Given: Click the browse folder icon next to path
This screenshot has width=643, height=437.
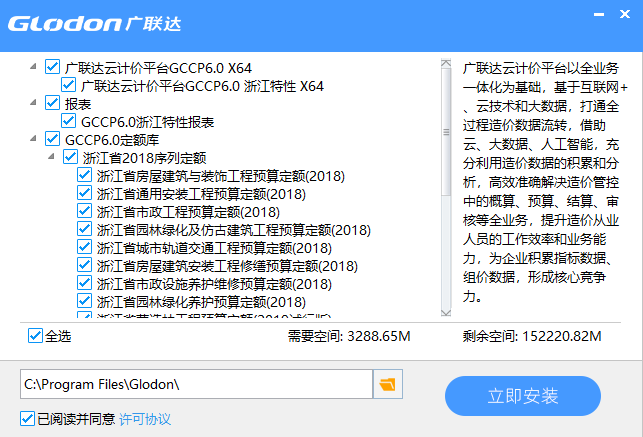Looking at the screenshot, I should click(x=387, y=384).
